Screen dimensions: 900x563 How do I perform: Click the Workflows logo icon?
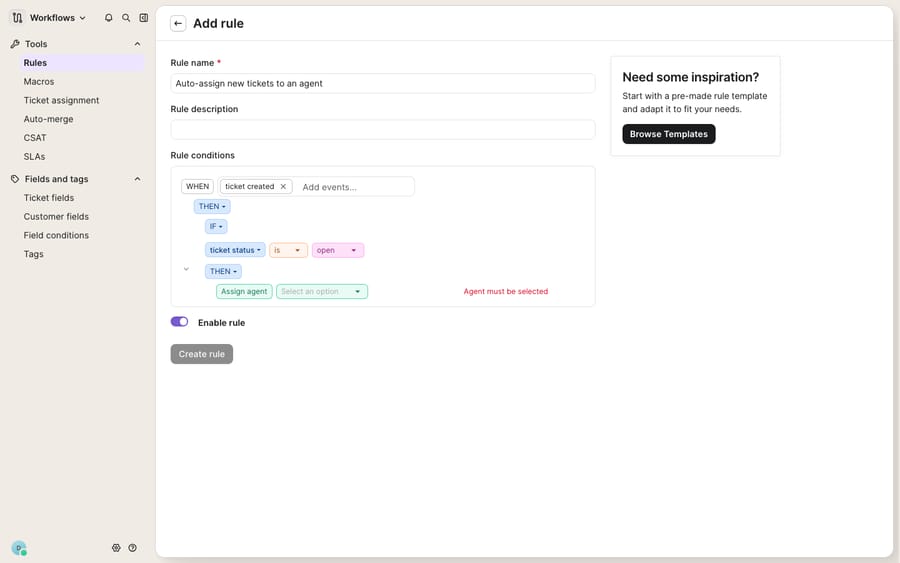pos(17,18)
